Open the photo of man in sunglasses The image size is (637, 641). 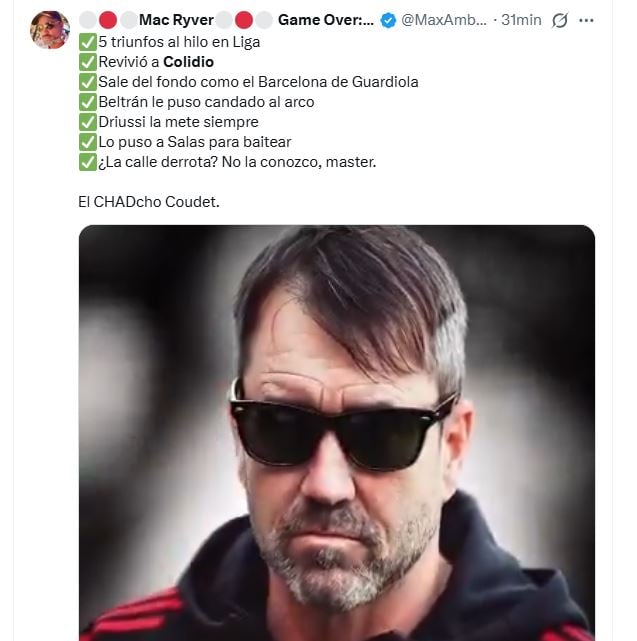(x=337, y=432)
